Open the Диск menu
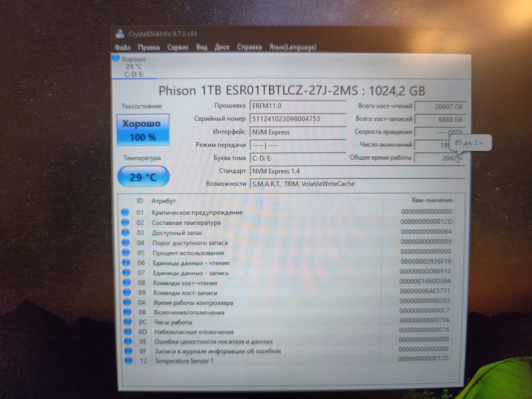 (x=222, y=47)
